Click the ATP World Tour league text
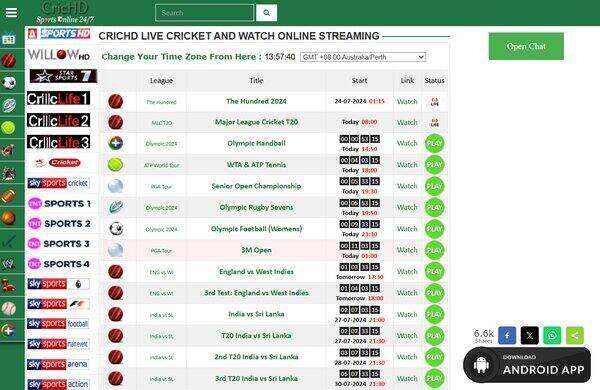 [x=161, y=165]
